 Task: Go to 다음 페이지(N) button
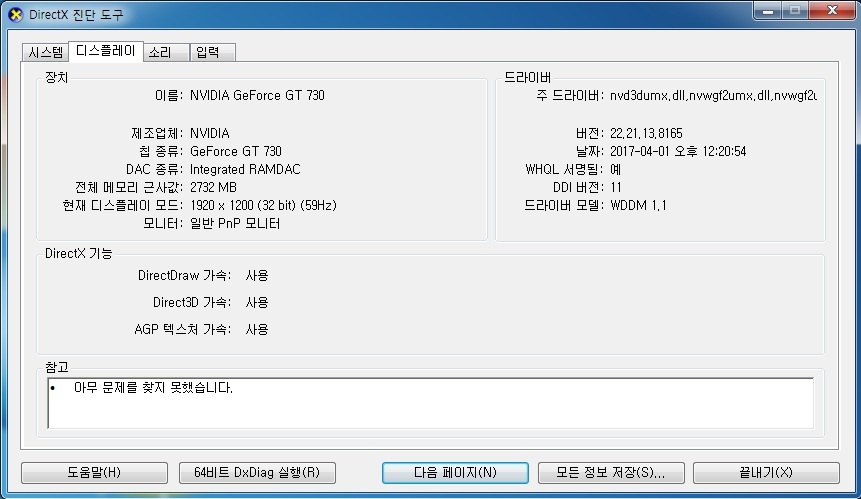(455, 473)
